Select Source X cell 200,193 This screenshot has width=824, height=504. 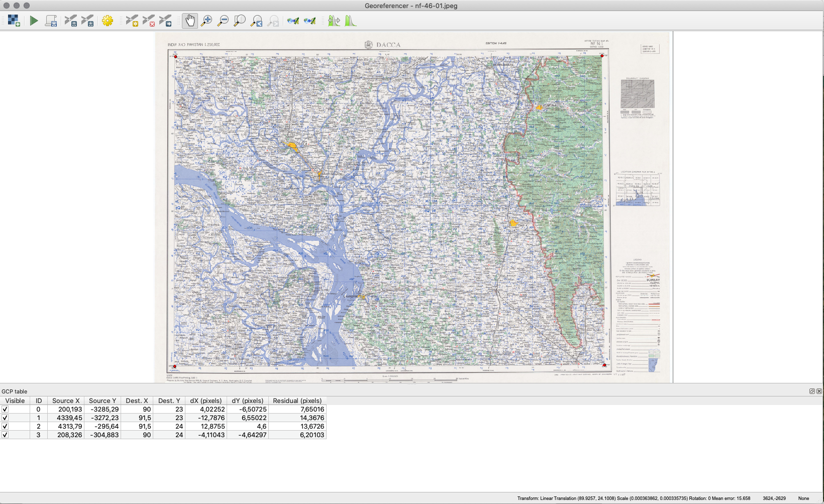coord(66,409)
